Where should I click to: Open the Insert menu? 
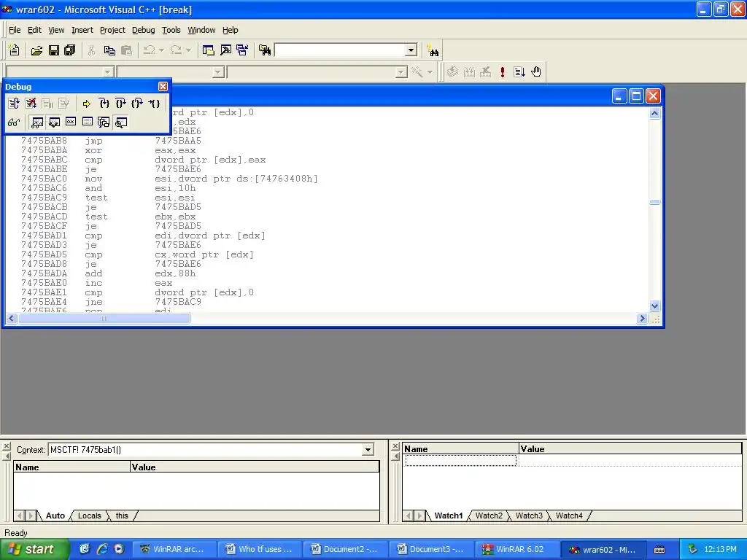click(x=82, y=30)
